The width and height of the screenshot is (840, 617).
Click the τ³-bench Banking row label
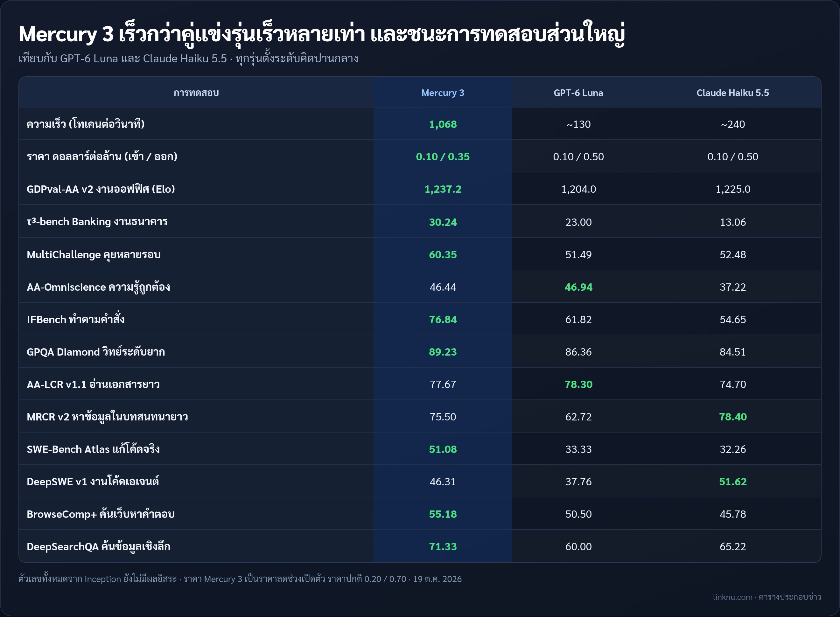coord(97,221)
